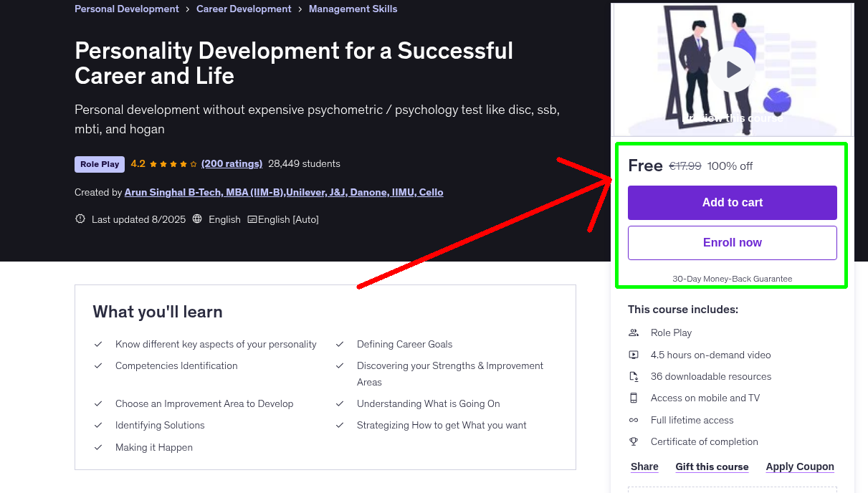This screenshot has width=868, height=493.
Task: Expand the Personal Development category
Action: [126, 9]
